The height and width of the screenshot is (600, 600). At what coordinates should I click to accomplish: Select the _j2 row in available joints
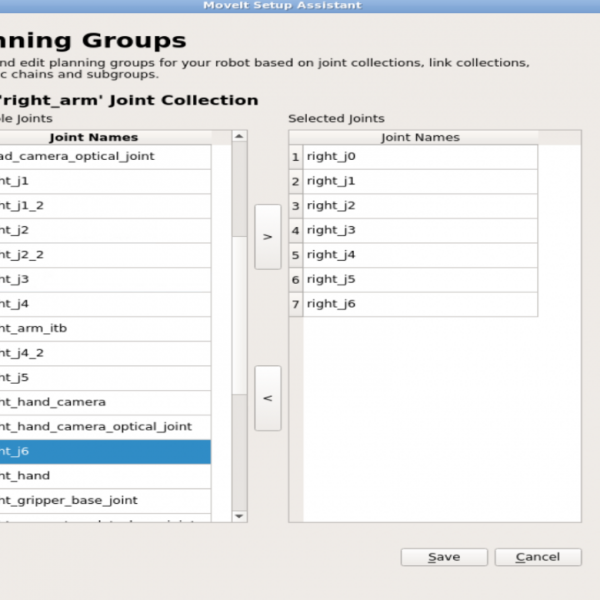click(105, 230)
